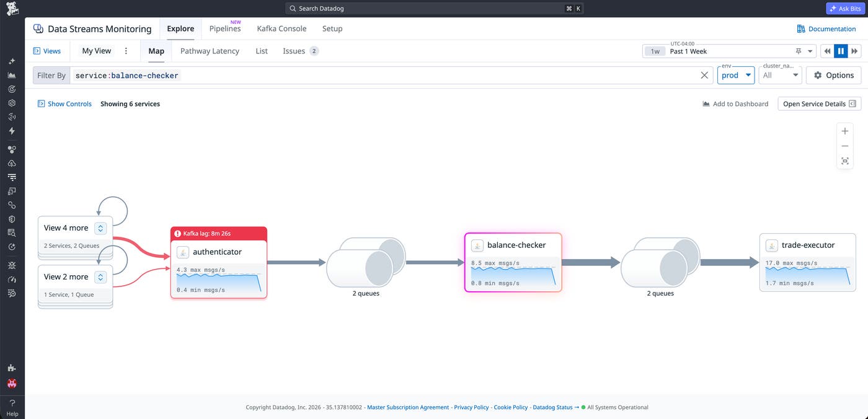868x419 pixels.
Task: Click the red user avatar icon
Action: (x=12, y=384)
